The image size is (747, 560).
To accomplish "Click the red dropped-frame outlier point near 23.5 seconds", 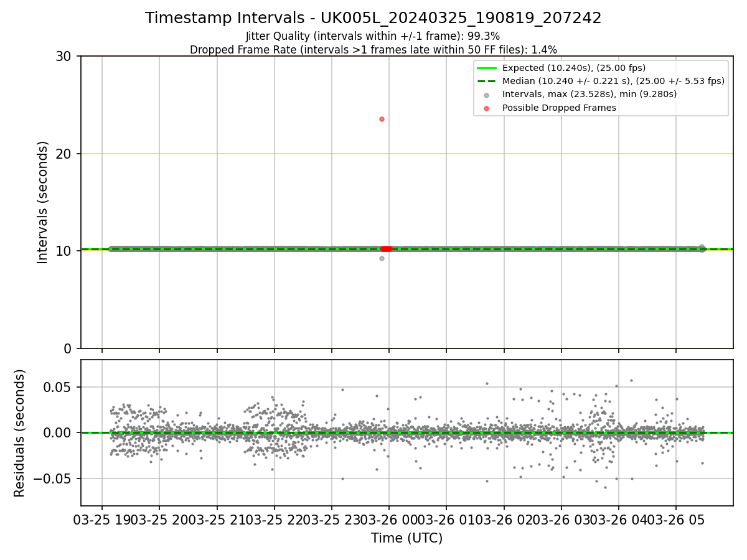I will coord(382,119).
